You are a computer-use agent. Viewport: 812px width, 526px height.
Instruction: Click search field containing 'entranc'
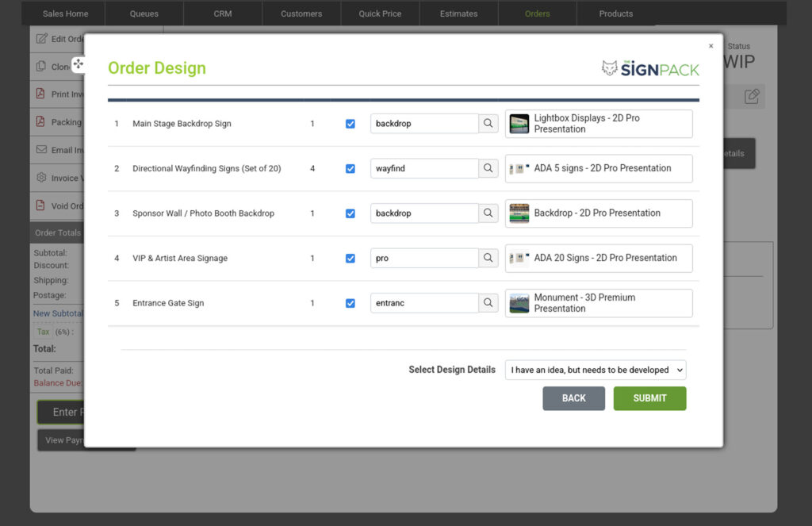(x=424, y=302)
